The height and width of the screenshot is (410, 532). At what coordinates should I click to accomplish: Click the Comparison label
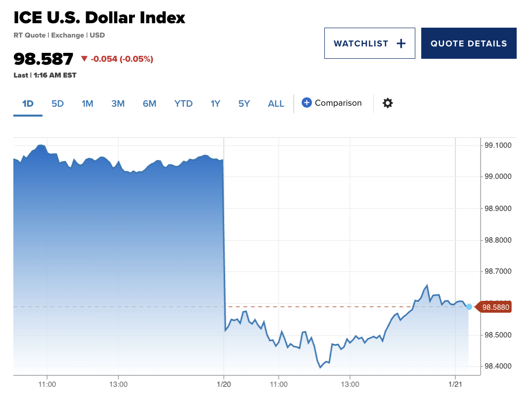tap(338, 103)
